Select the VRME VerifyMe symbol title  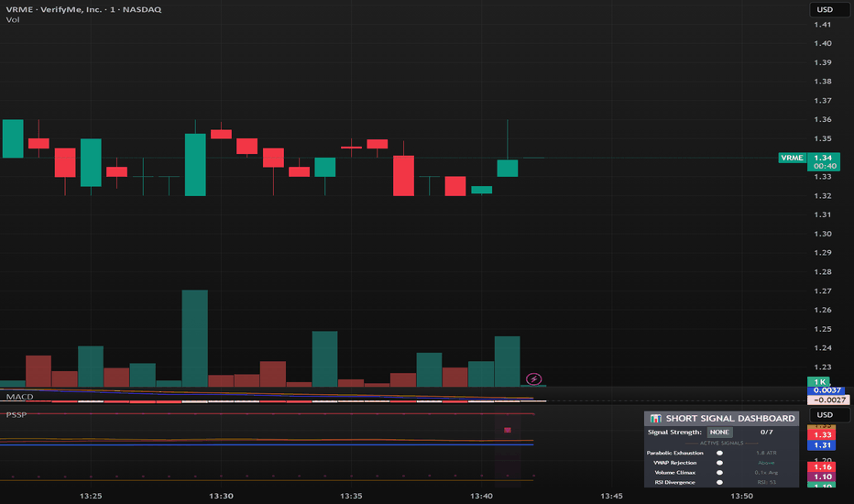point(83,9)
